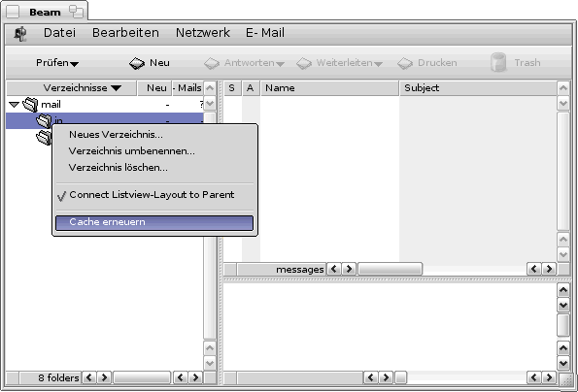Click the Neu envelope icon
Image resolution: width=578 pixels, height=392 pixels.
point(137,63)
